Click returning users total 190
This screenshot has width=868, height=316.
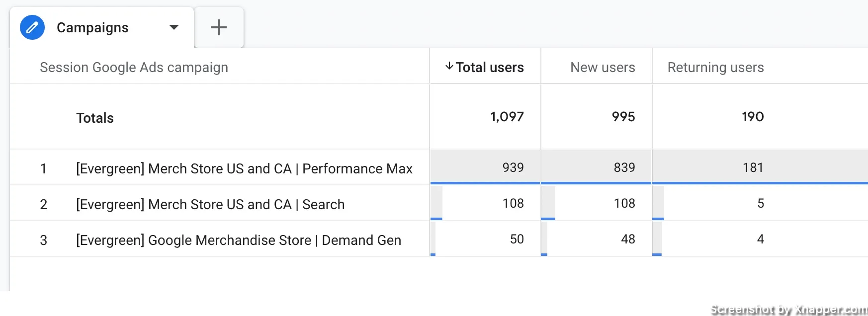pos(753,117)
